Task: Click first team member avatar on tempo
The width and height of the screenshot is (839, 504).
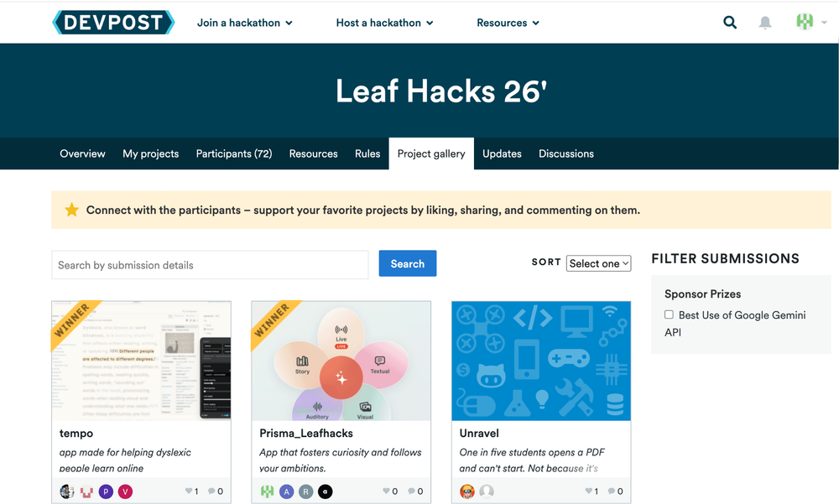Action: pyautogui.click(x=67, y=491)
